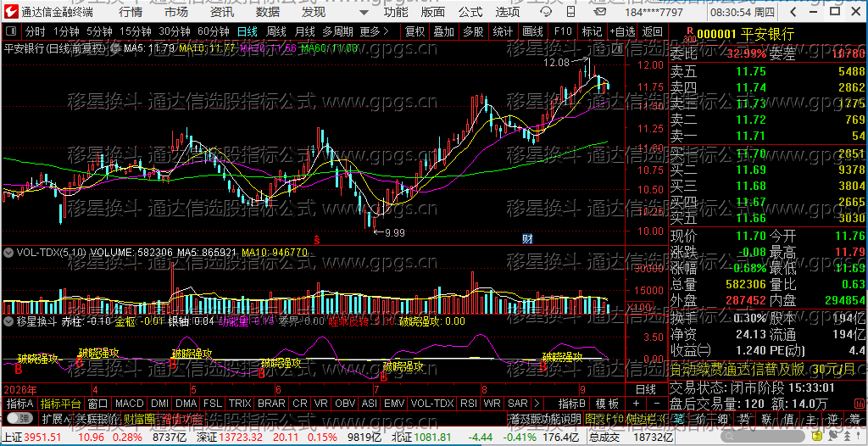The height and width of the screenshot is (446, 868).
Task: Click the 多股 multi-stock button
Action: tap(473, 31)
